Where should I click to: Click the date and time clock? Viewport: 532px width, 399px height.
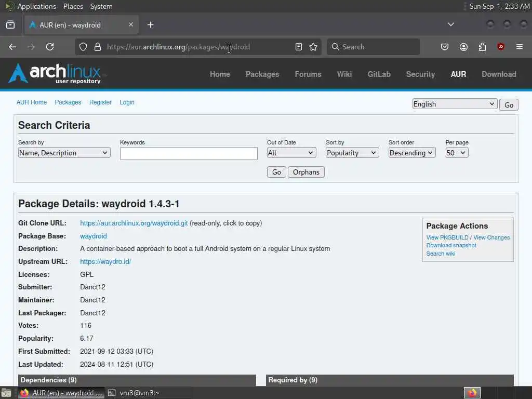499,6
